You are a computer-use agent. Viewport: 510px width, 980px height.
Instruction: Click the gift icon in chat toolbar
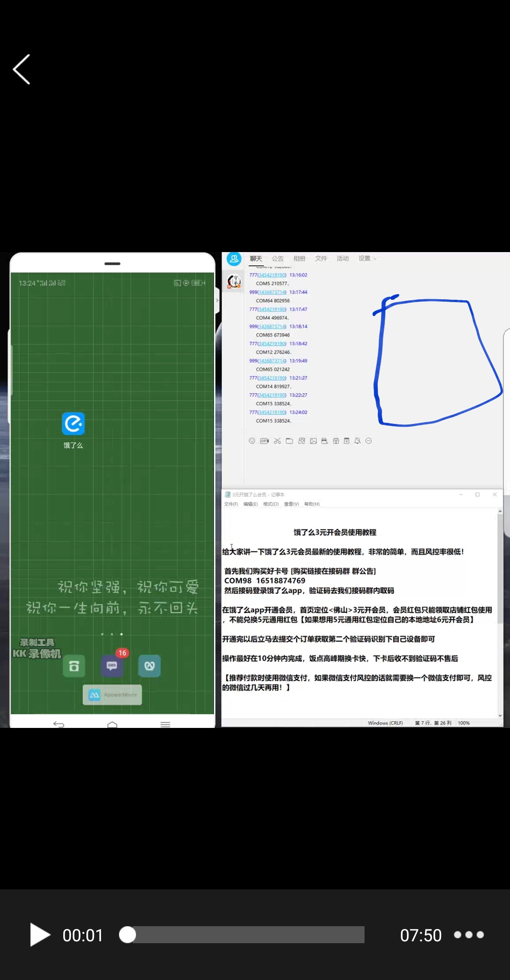tap(336, 441)
